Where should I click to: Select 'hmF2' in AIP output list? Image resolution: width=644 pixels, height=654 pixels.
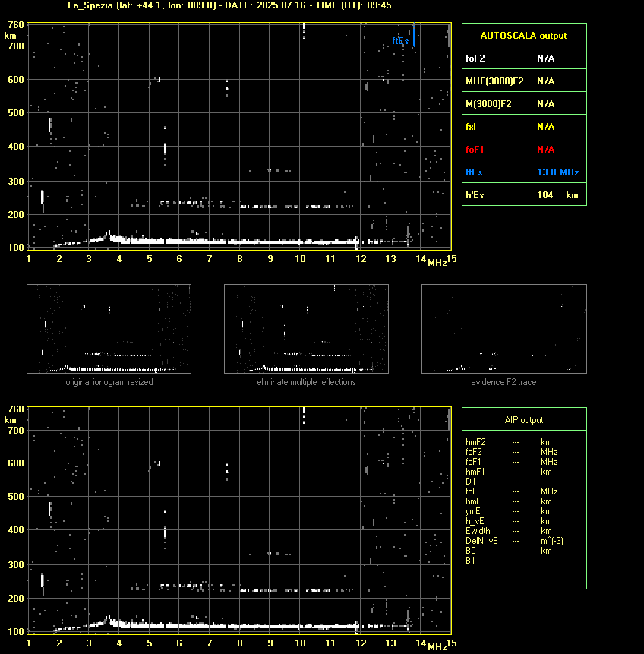tap(475, 442)
